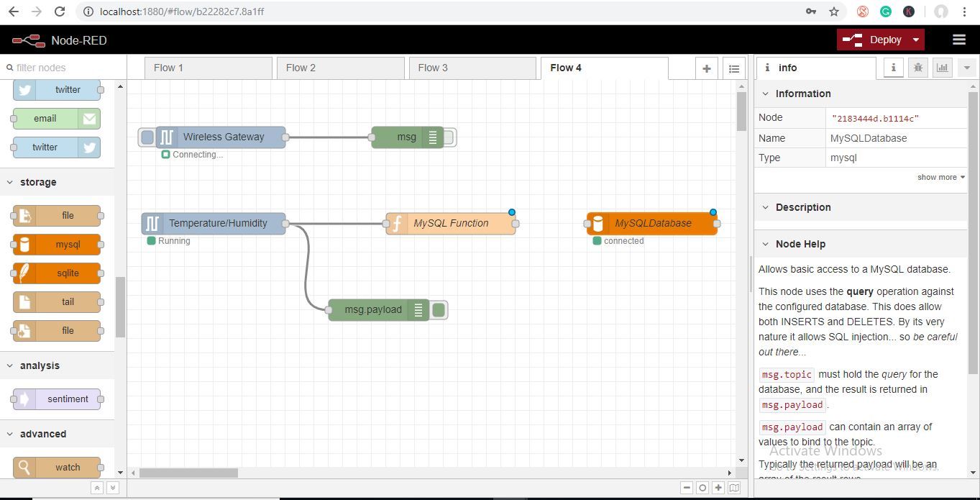
Task: Collapse the Information section
Action: tap(861, 94)
